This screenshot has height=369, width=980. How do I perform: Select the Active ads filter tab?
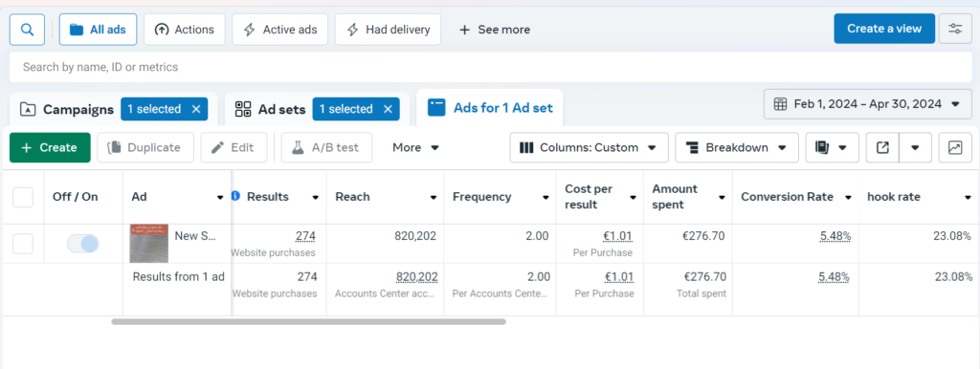pos(279,30)
